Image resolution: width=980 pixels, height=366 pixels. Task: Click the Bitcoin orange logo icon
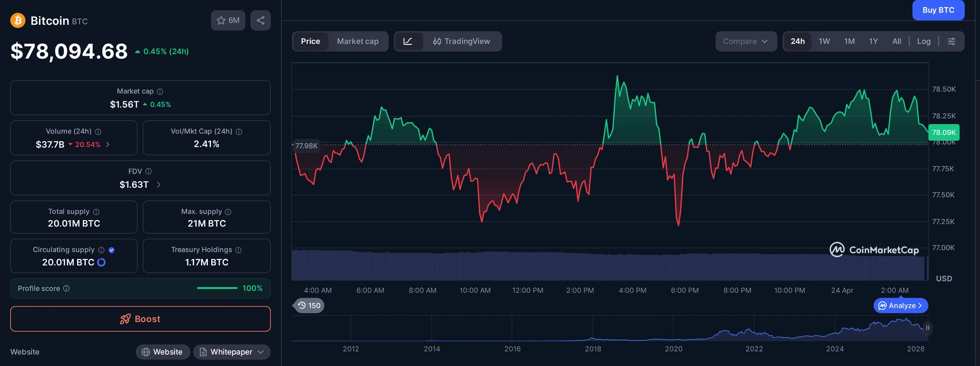pos(18,20)
